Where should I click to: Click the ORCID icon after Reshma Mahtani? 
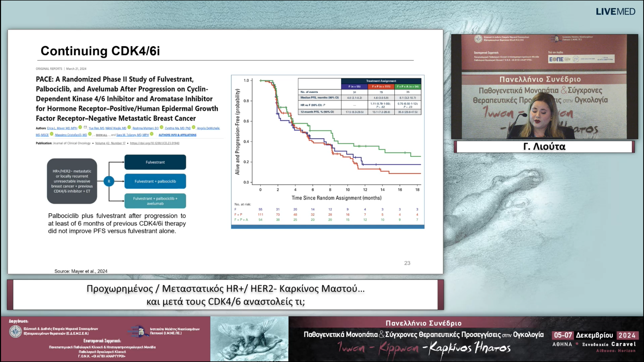pyautogui.click(x=162, y=127)
